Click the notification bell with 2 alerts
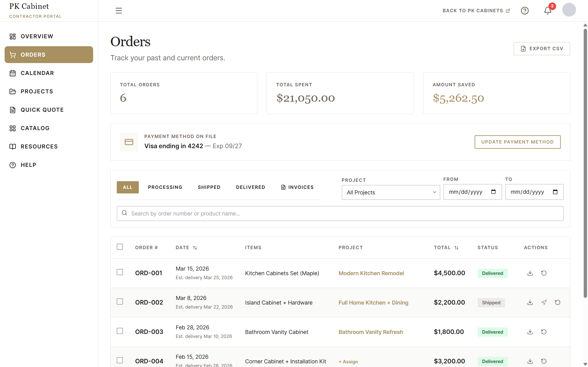Image resolution: width=588 pixels, height=367 pixels. 548,10
